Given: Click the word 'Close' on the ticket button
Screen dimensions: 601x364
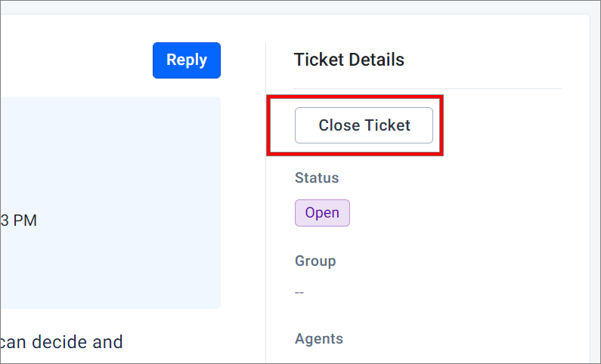Looking at the screenshot, I should point(339,125).
